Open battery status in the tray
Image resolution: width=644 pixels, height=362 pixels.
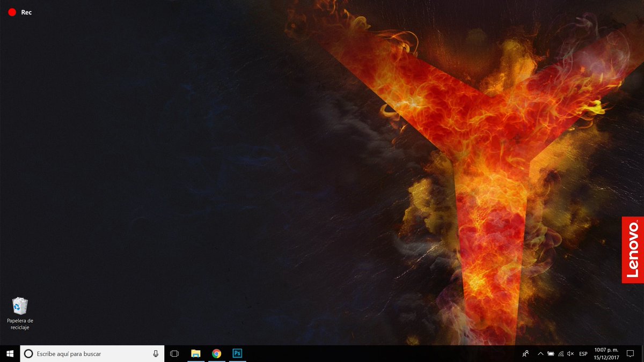(x=551, y=353)
